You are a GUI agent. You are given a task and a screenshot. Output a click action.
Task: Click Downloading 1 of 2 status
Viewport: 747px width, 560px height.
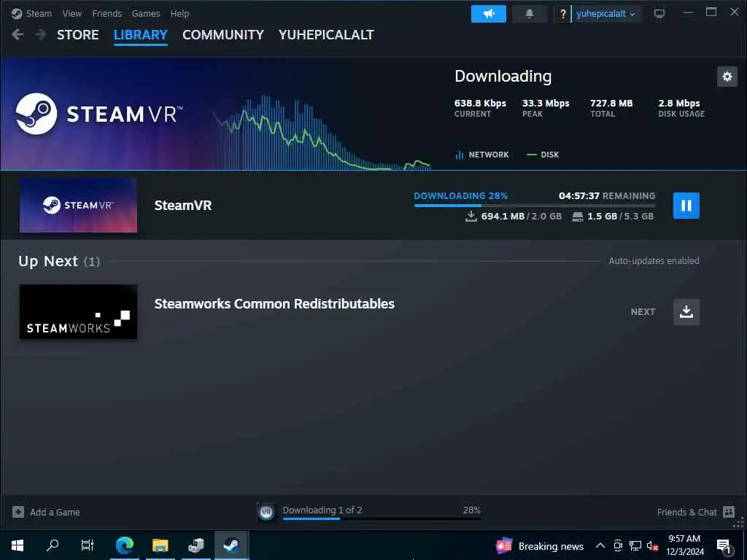[x=322, y=510]
